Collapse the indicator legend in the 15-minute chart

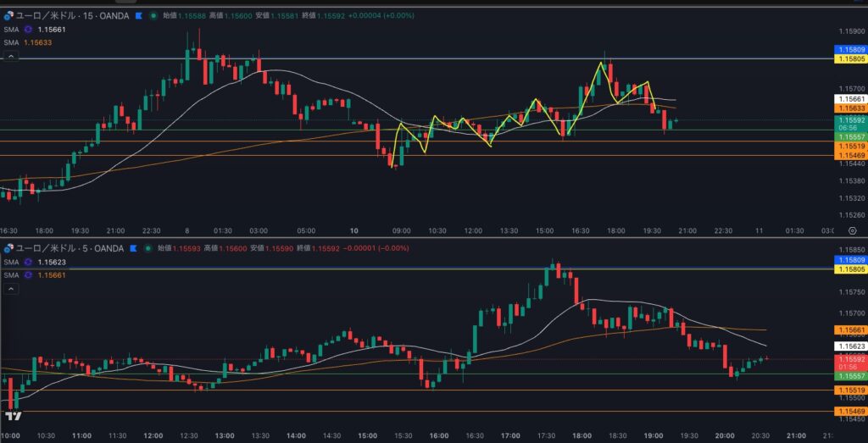[x=11, y=56]
